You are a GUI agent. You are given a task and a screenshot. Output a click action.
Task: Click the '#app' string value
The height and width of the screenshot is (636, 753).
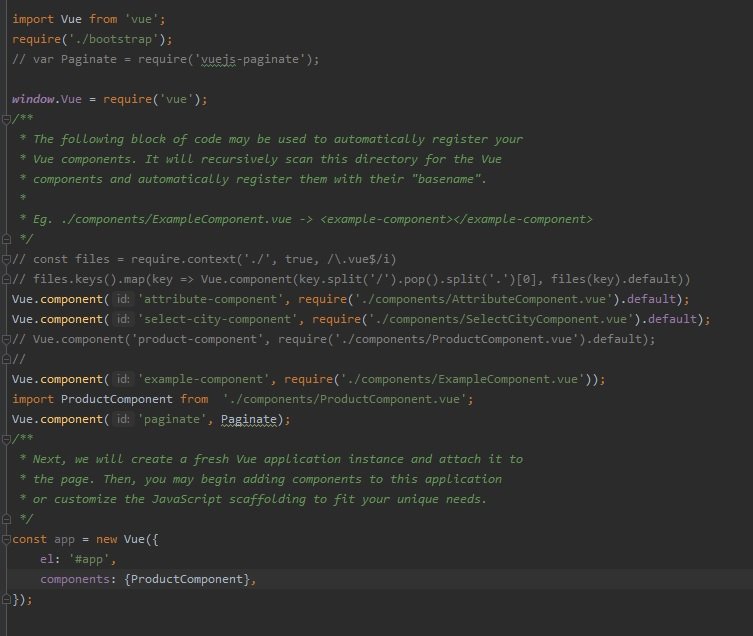click(x=89, y=560)
